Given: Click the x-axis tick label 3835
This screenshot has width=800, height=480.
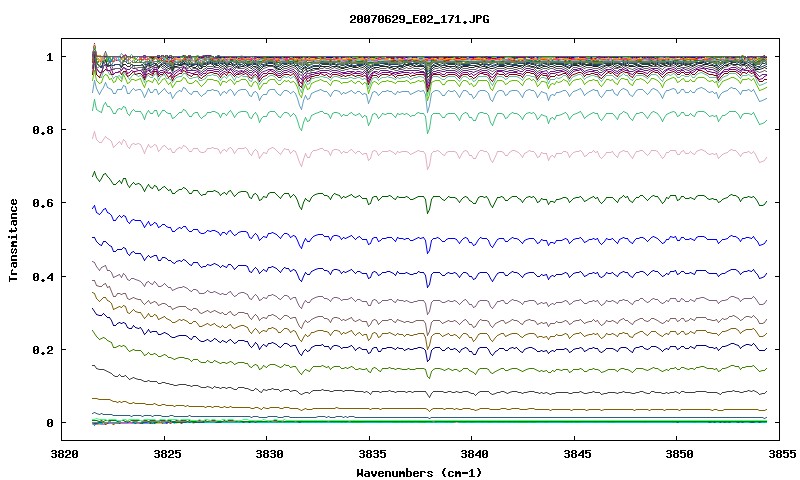Looking at the screenshot, I should coord(371,454).
